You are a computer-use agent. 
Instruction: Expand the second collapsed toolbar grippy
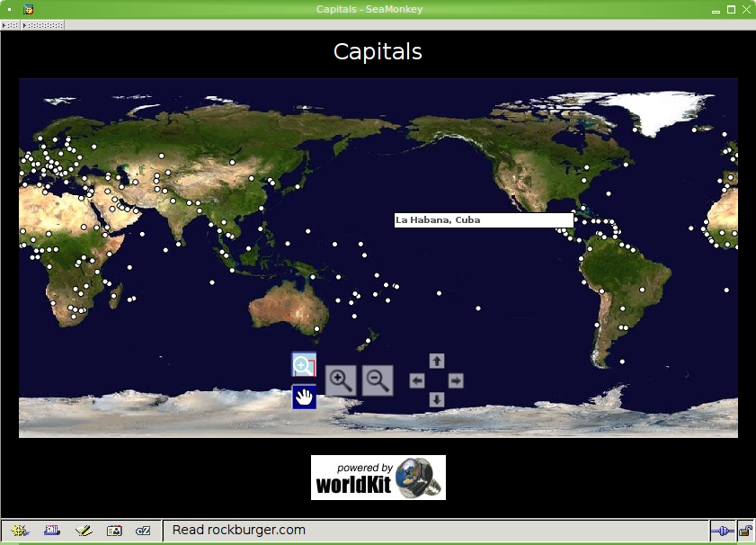42,25
